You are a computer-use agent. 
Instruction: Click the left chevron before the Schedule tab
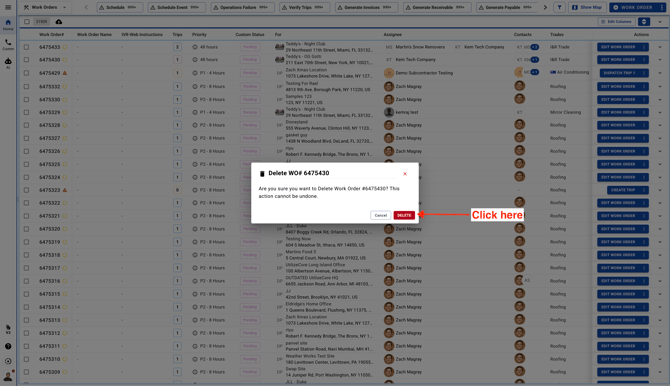pyautogui.click(x=86, y=7)
